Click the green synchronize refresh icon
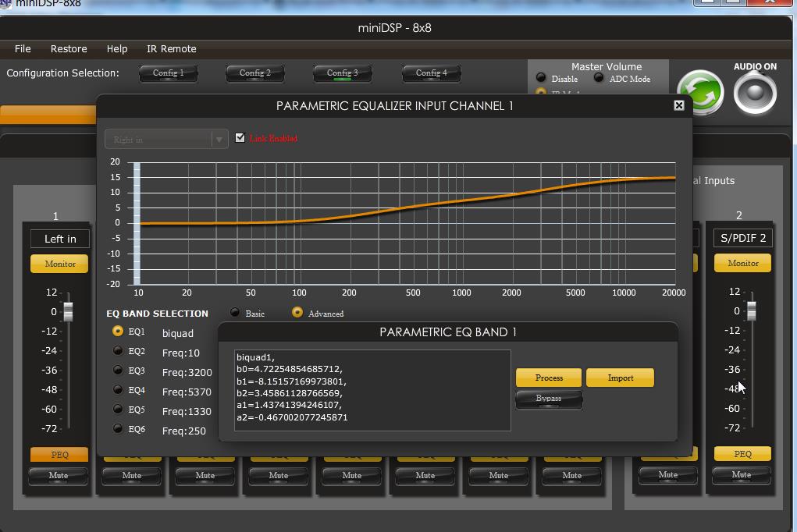 (700, 91)
